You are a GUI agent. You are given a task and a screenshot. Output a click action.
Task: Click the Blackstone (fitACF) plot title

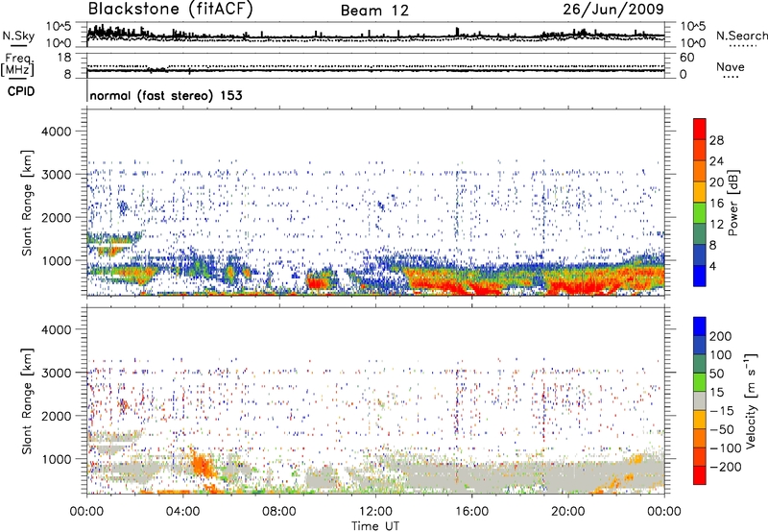pyautogui.click(x=171, y=10)
